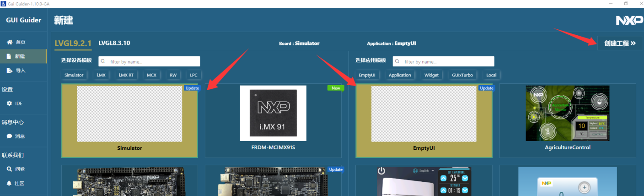Screen dimensions: 644x196
Task: Click the import icon beside 导入
Action: pyautogui.click(x=10, y=71)
